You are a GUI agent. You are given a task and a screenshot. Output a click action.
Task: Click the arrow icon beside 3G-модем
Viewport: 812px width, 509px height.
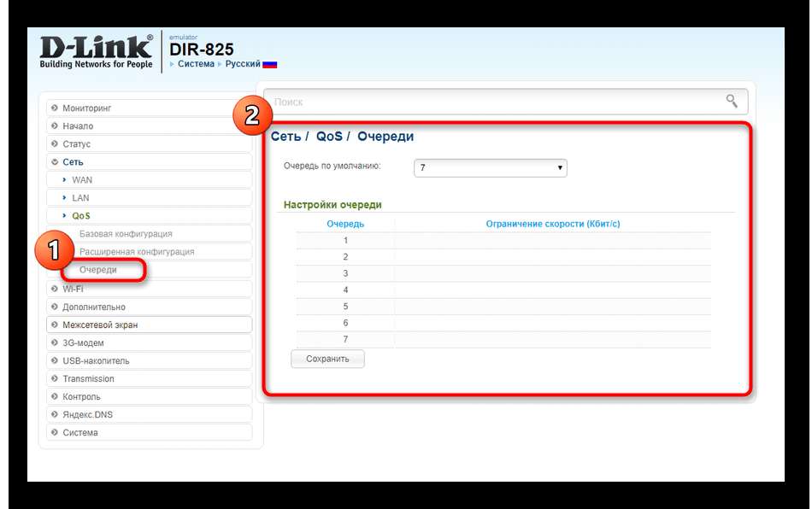point(55,342)
